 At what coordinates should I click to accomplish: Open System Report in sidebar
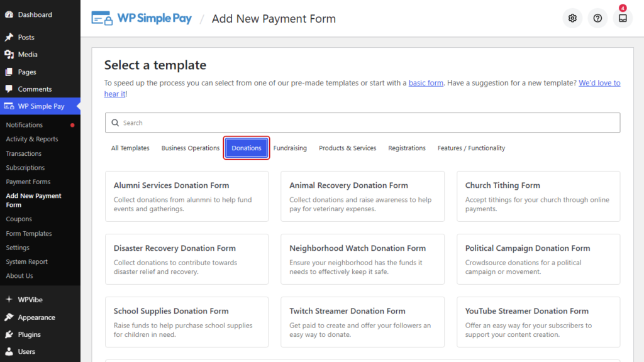tap(26, 262)
